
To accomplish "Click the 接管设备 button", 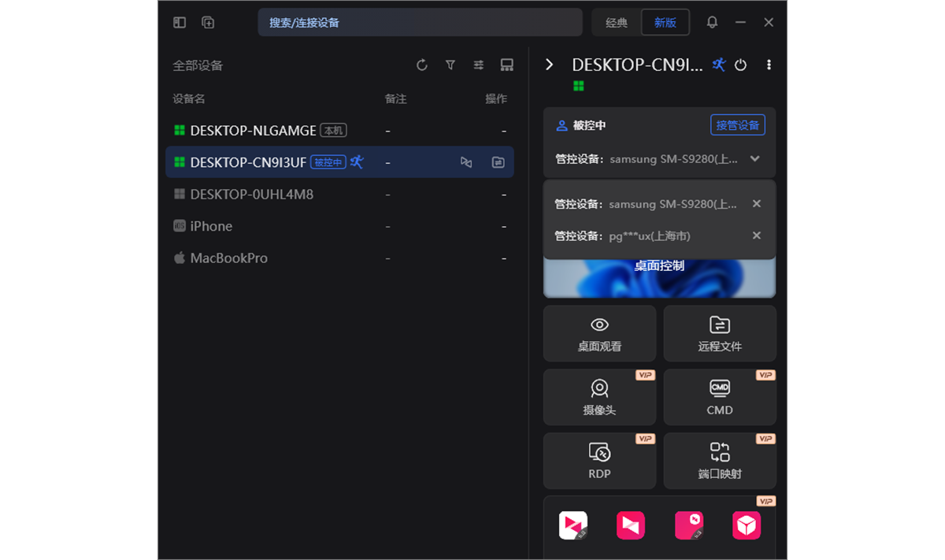I will [x=738, y=124].
